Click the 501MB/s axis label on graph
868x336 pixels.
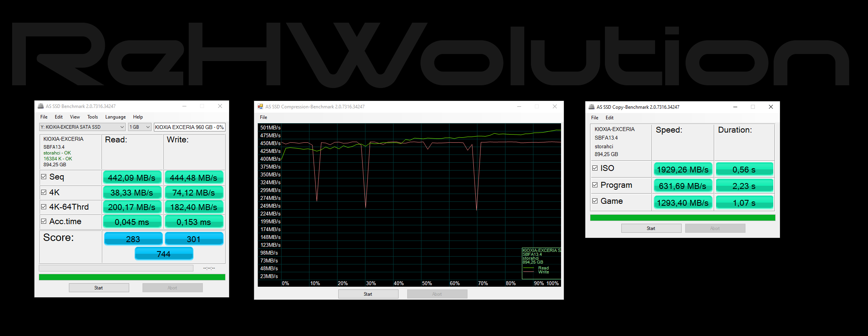point(270,128)
